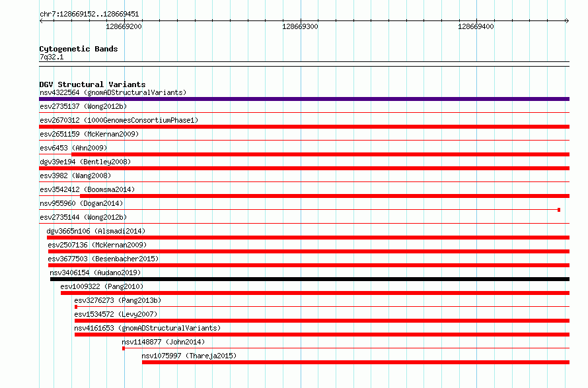Click the red bar of dgv39e194
The height and width of the screenshot is (388, 588).
pyautogui.click(x=304, y=168)
